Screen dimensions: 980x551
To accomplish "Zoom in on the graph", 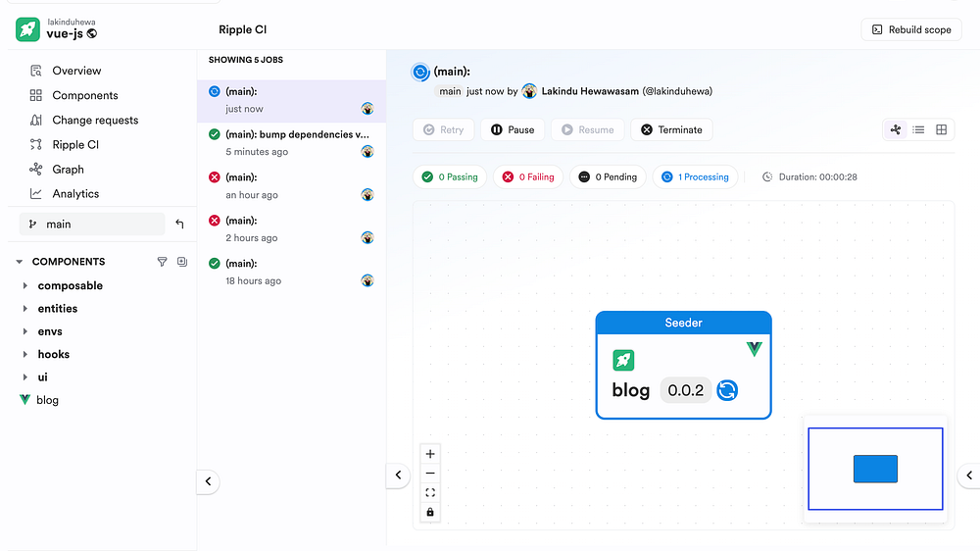I will [430, 454].
